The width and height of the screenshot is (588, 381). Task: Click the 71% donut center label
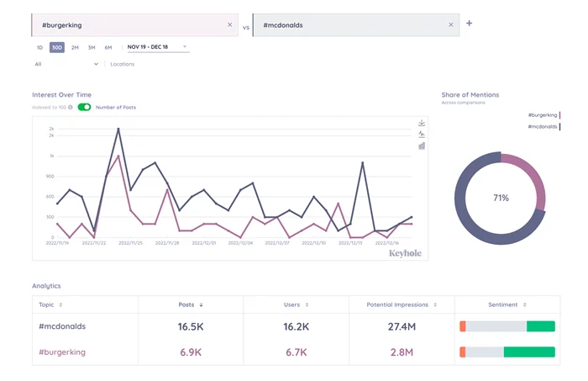pos(501,198)
